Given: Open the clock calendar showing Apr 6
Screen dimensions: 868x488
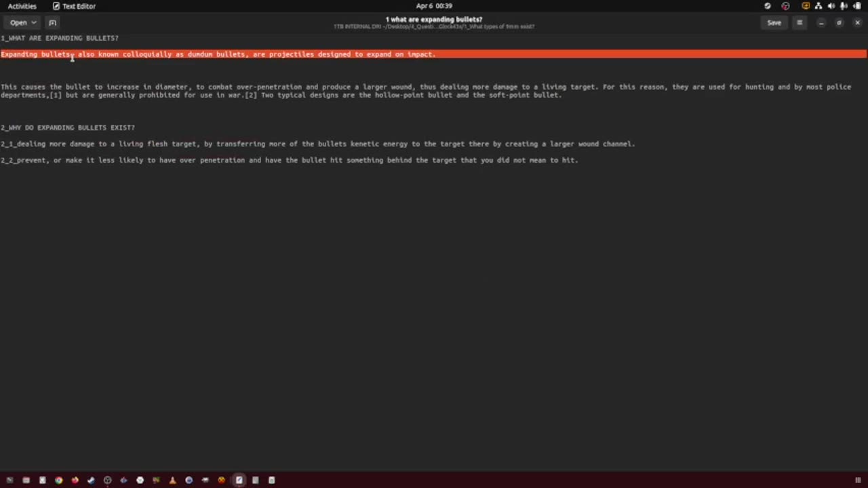Looking at the screenshot, I should coord(434,6).
